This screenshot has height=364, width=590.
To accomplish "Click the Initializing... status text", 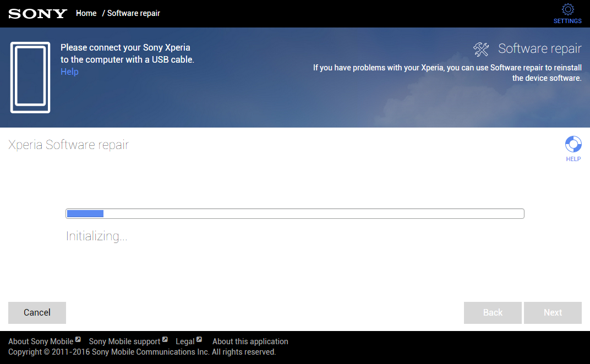I will pyautogui.click(x=97, y=236).
